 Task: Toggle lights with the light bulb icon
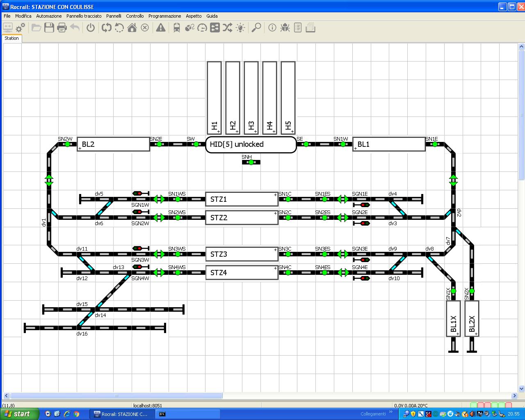click(x=240, y=27)
